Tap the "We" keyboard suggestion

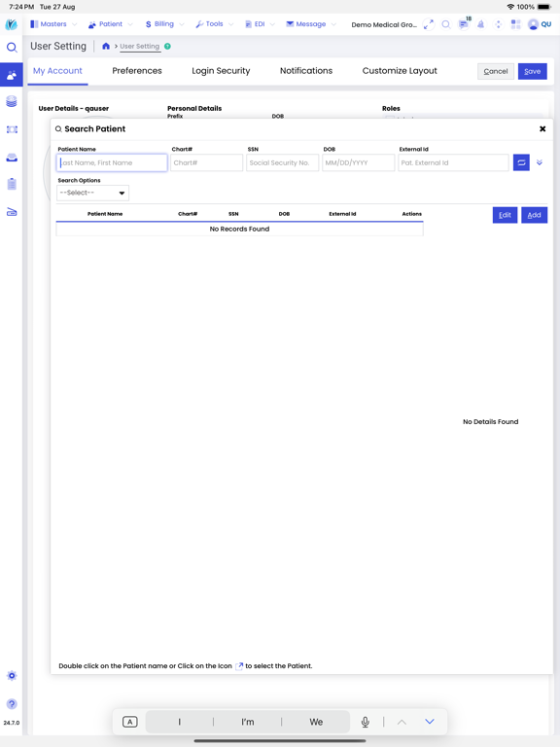point(316,722)
